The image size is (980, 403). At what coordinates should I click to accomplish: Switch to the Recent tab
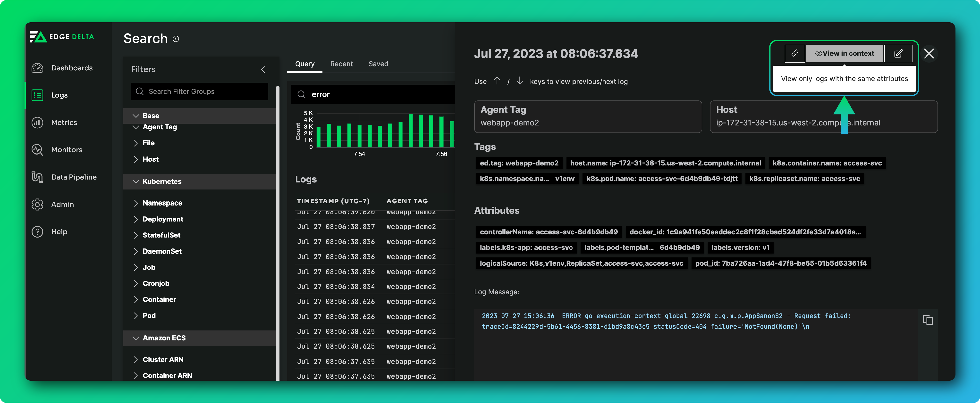click(x=341, y=64)
